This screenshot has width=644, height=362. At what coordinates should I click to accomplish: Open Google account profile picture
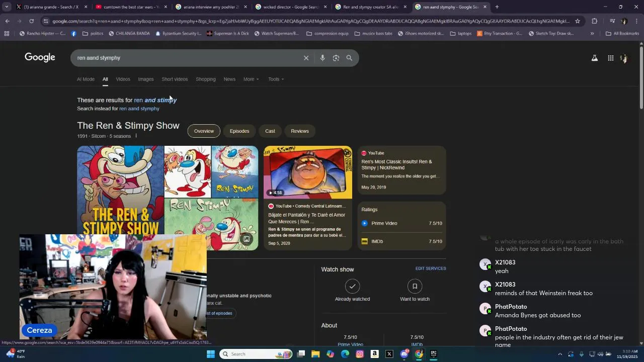click(624, 58)
